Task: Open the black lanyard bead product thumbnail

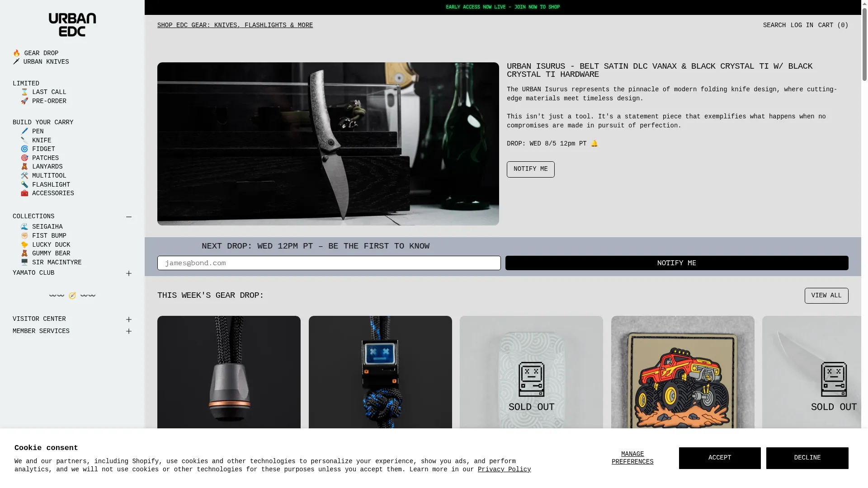Action: (229, 372)
